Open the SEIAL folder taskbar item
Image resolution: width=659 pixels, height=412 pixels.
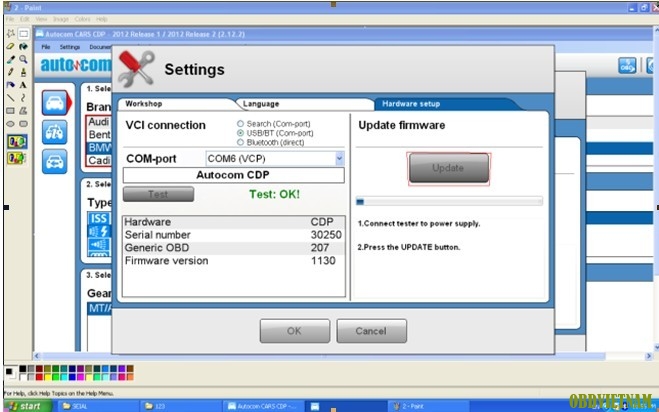98,406
